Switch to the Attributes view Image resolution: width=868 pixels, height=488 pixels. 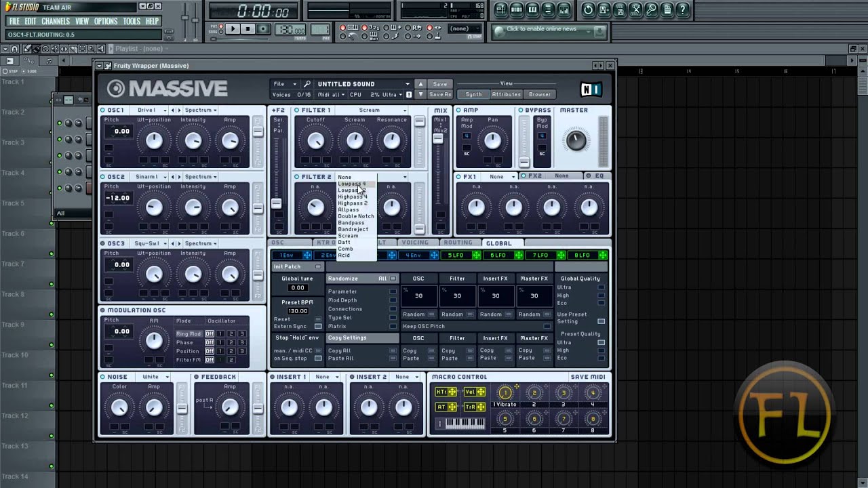(506, 95)
